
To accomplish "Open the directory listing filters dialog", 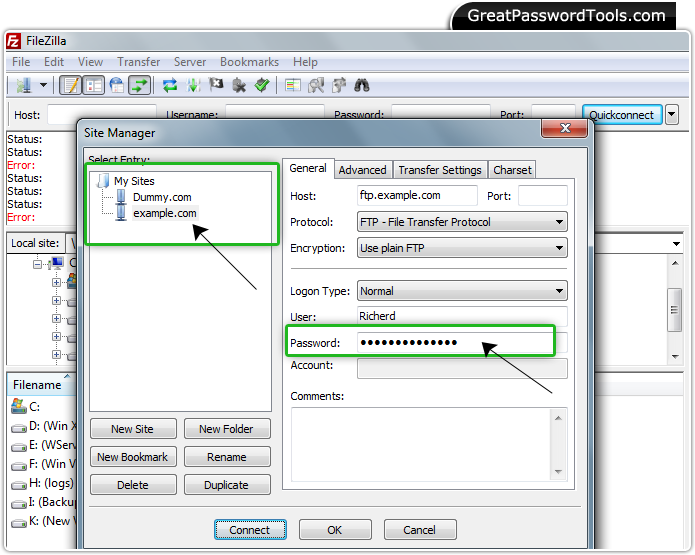I will 293,85.
